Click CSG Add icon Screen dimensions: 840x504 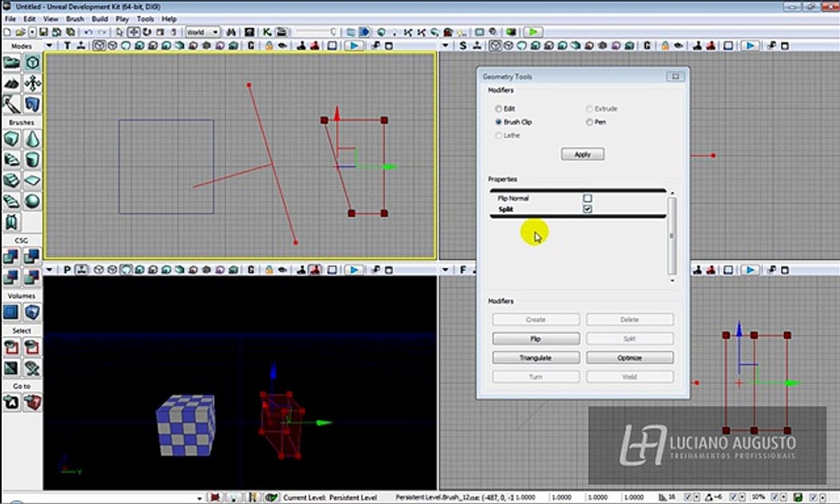coord(12,257)
